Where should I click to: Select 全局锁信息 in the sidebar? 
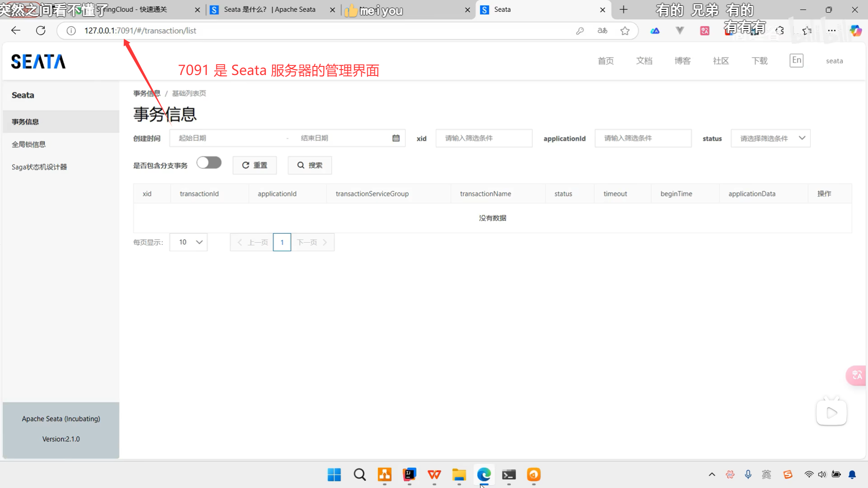point(29,145)
